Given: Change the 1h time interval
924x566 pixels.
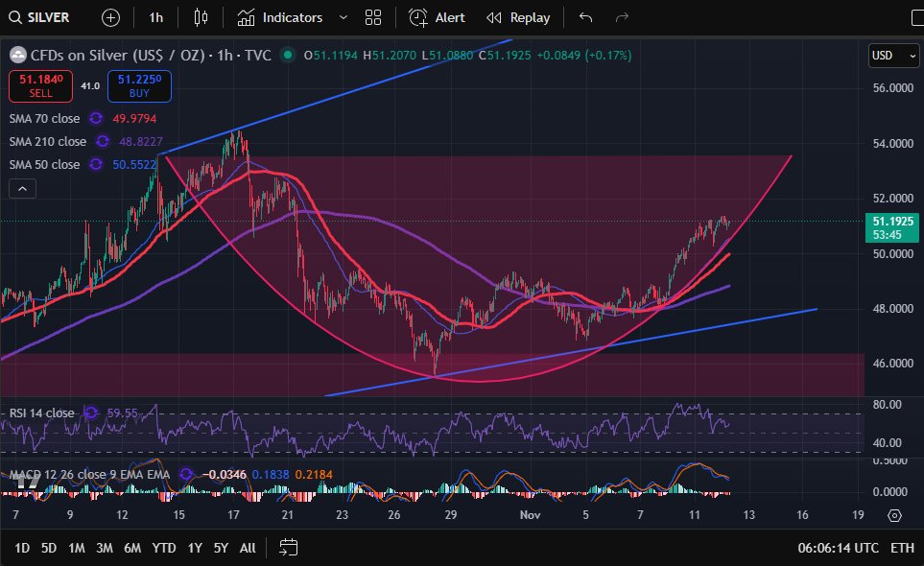Looking at the screenshot, I should pos(155,17).
